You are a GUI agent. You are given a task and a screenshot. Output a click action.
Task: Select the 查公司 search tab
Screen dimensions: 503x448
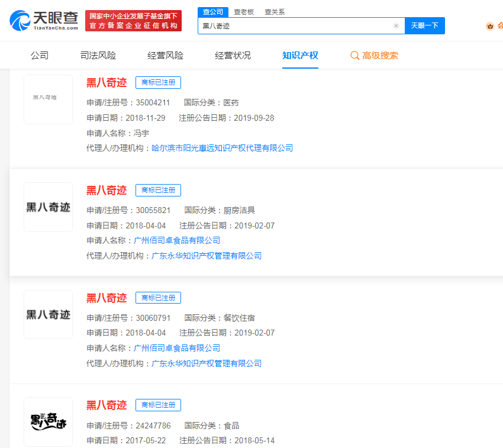(213, 12)
